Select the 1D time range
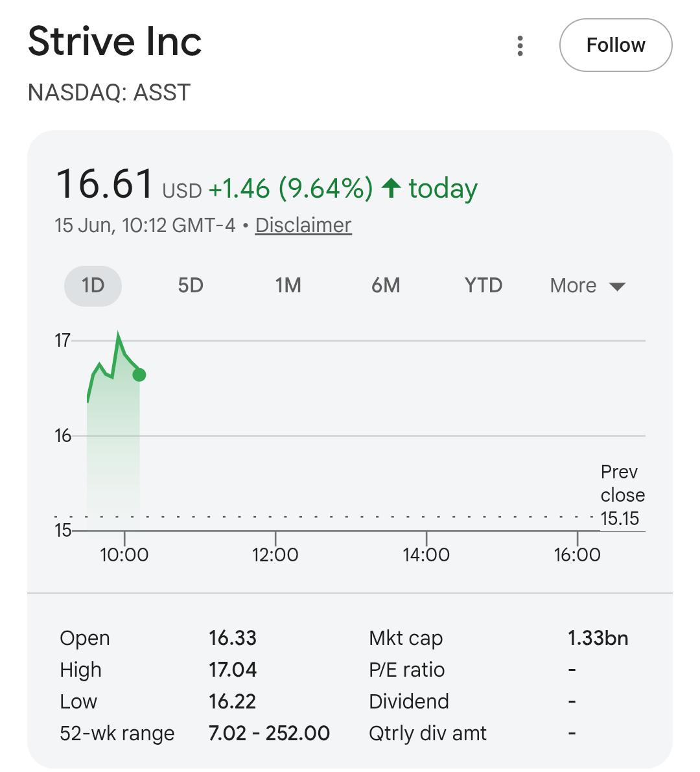This screenshot has height=772, width=700. tap(93, 286)
